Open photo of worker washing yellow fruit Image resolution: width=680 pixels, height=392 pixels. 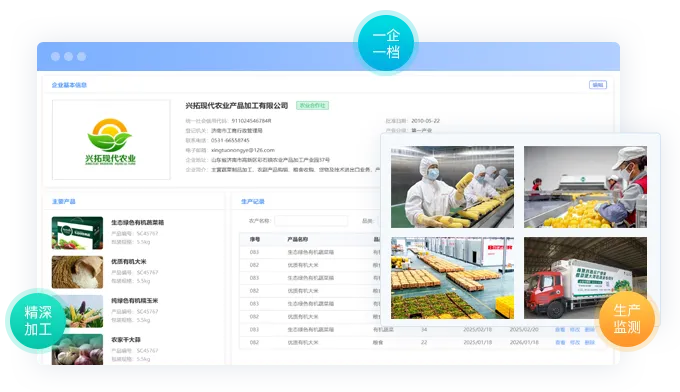[585, 187]
